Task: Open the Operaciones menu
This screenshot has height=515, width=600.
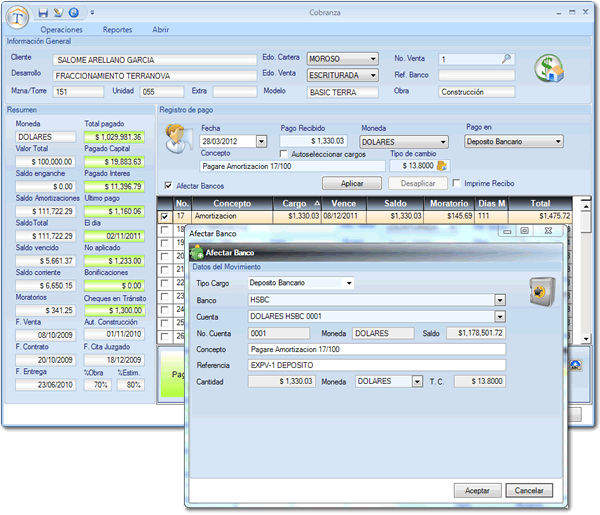Action: click(x=61, y=29)
